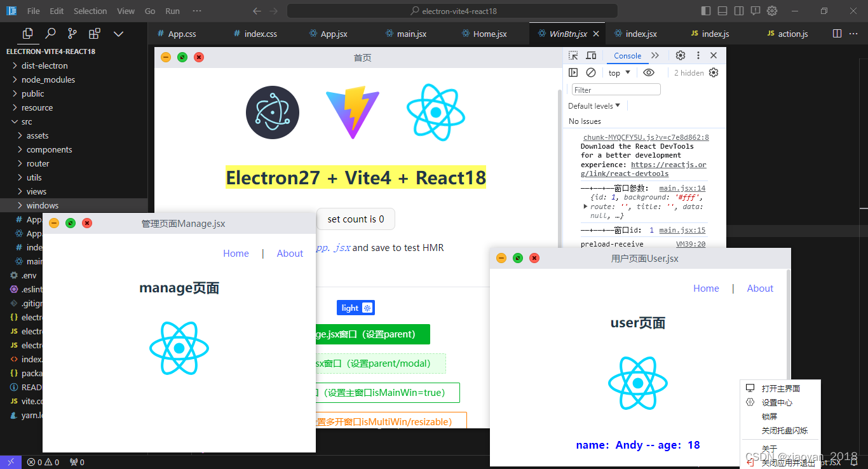
Task: Toggle the console sidebar
Action: pos(573,72)
